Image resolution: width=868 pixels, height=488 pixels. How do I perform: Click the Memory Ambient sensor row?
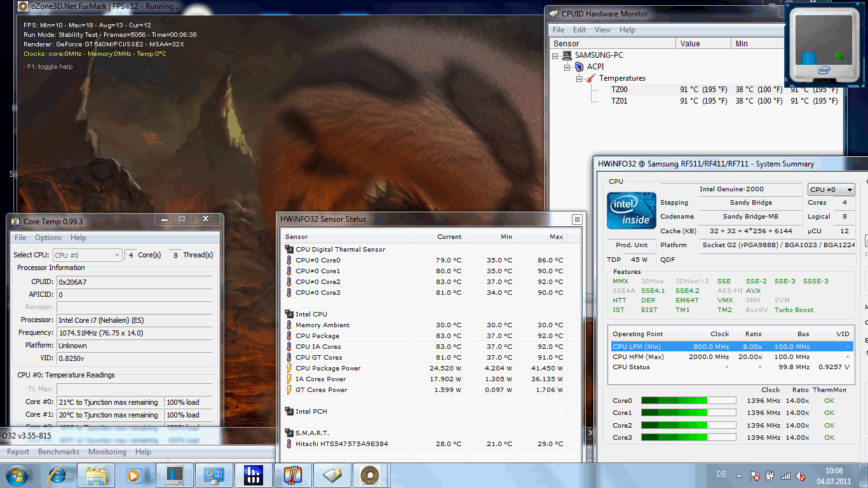[432, 325]
